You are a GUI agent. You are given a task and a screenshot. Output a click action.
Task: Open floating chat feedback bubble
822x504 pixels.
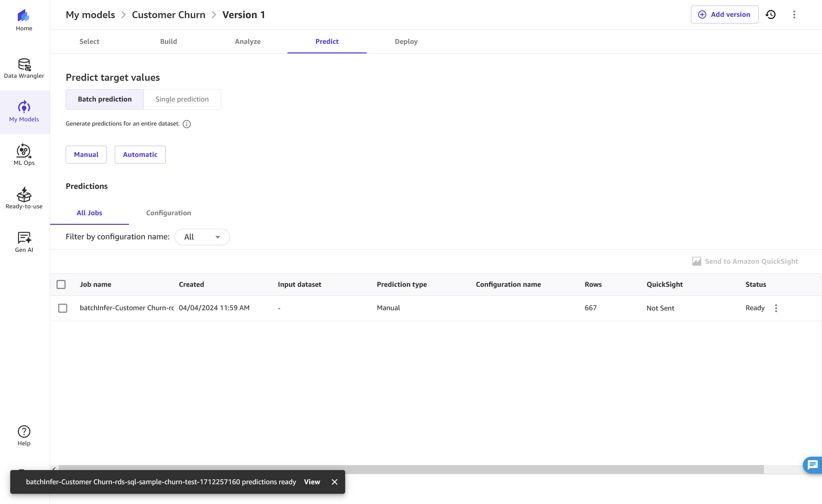tap(812, 465)
